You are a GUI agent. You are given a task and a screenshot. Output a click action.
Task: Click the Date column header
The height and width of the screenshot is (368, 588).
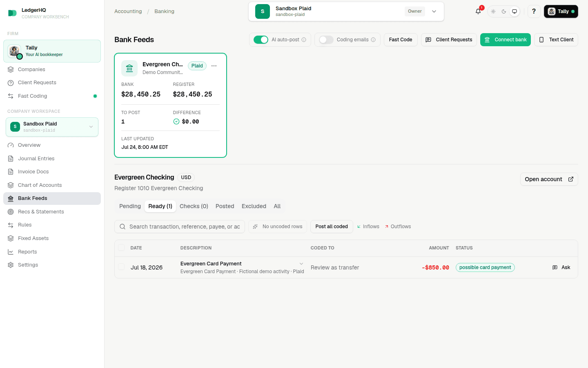pyautogui.click(x=136, y=248)
